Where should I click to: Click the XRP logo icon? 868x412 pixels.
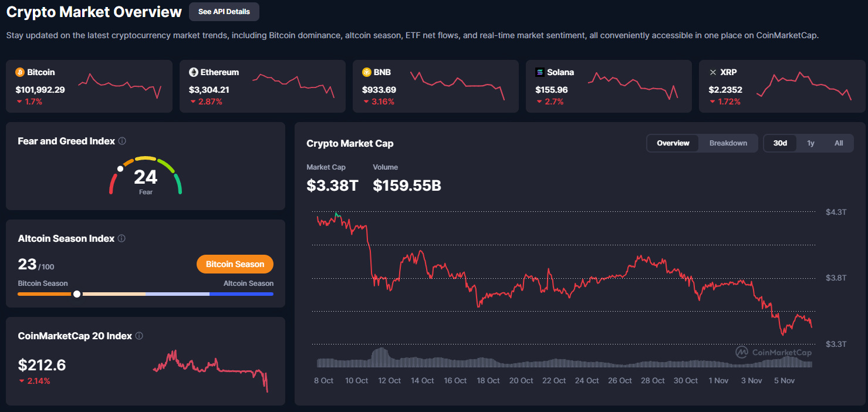(713, 72)
